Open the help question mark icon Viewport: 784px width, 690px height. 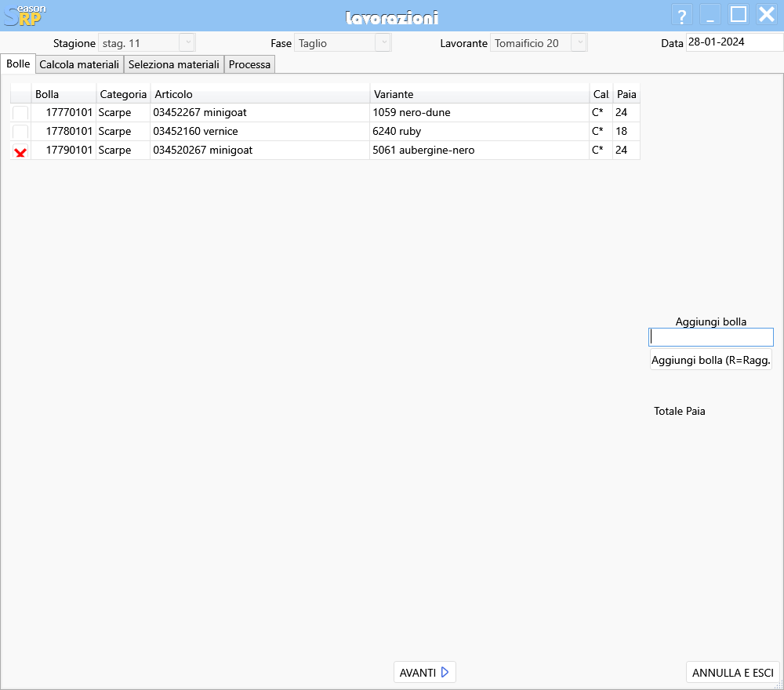681,15
